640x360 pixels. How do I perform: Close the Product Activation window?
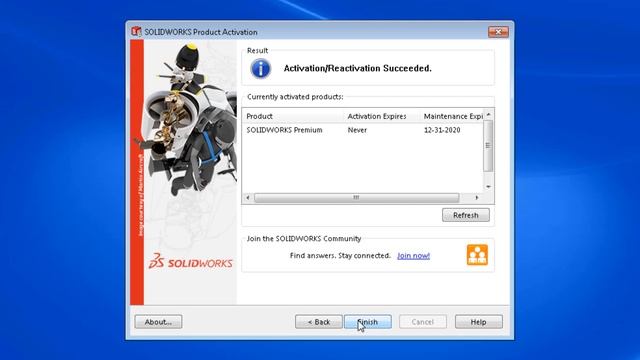point(498,31)
